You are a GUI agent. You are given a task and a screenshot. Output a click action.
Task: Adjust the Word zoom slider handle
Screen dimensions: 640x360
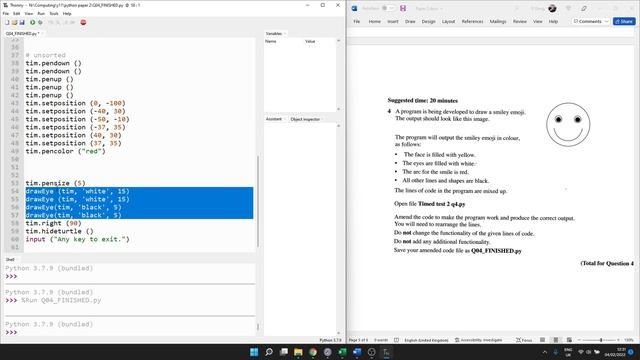coord(601,340)
